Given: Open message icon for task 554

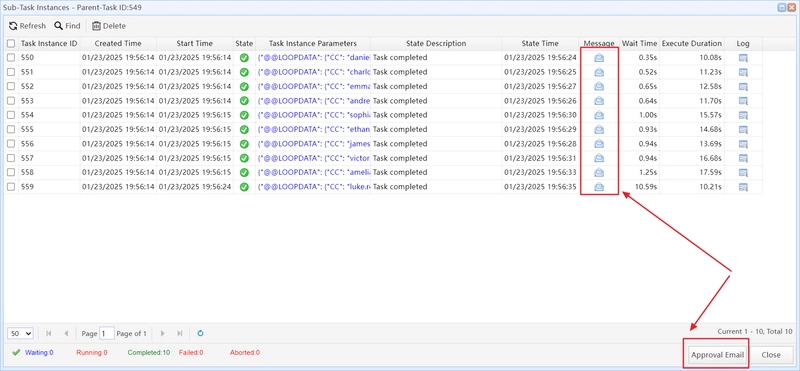Looking at the screenshot, I should pyautogui.click(x=599, y=115).
